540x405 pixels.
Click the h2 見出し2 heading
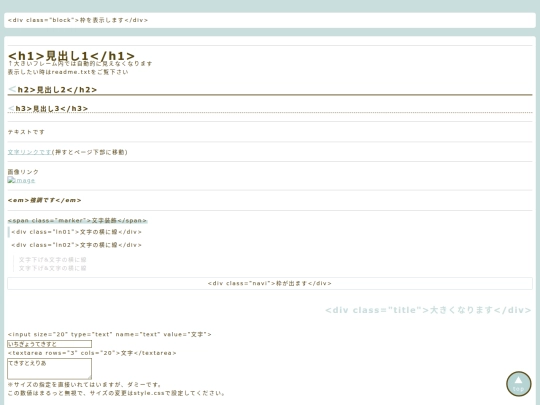[52, 90]
